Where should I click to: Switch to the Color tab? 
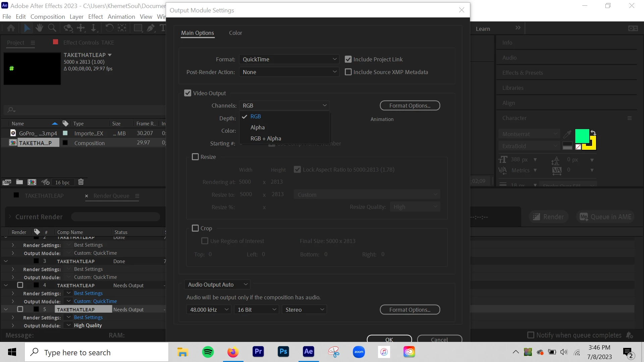[x=235, y=33]
